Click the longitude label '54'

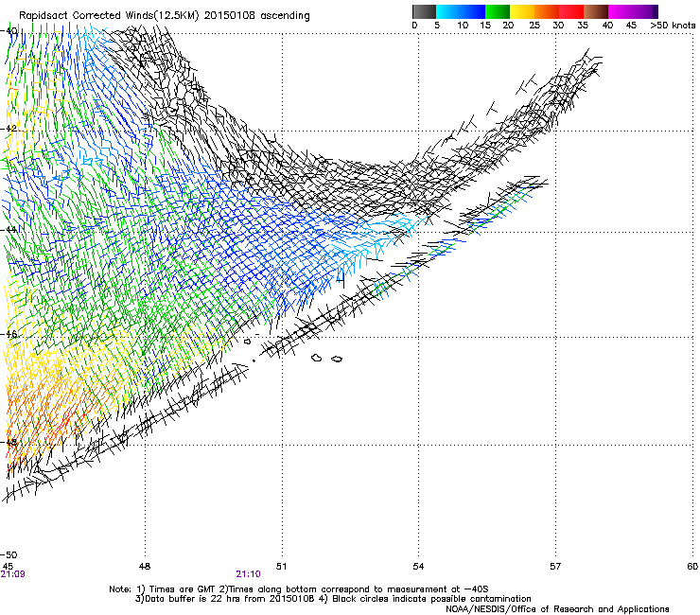point(418,567)
